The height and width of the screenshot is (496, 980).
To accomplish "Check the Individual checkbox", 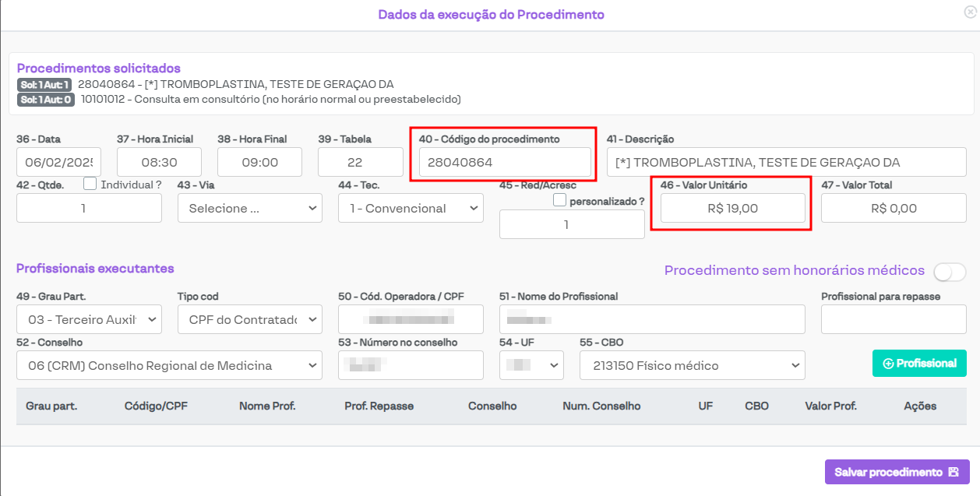I will [x=90, y=185].
